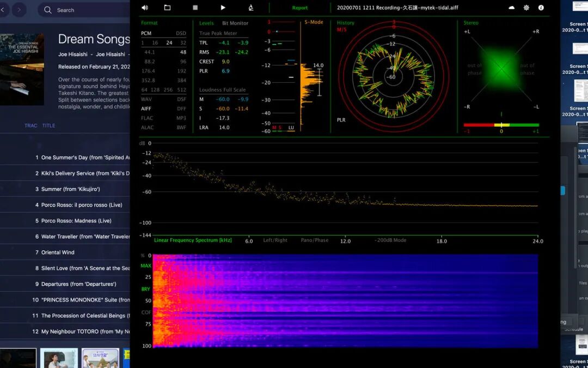Click the microscope analyze icon
Viewport: 588px width, 368px height.
pos(250,8)
